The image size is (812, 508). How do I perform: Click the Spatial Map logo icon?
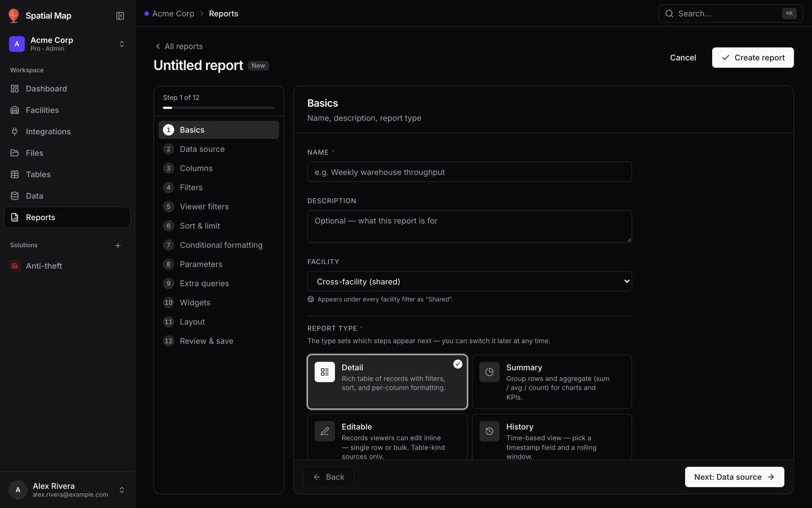pos(14,16)
